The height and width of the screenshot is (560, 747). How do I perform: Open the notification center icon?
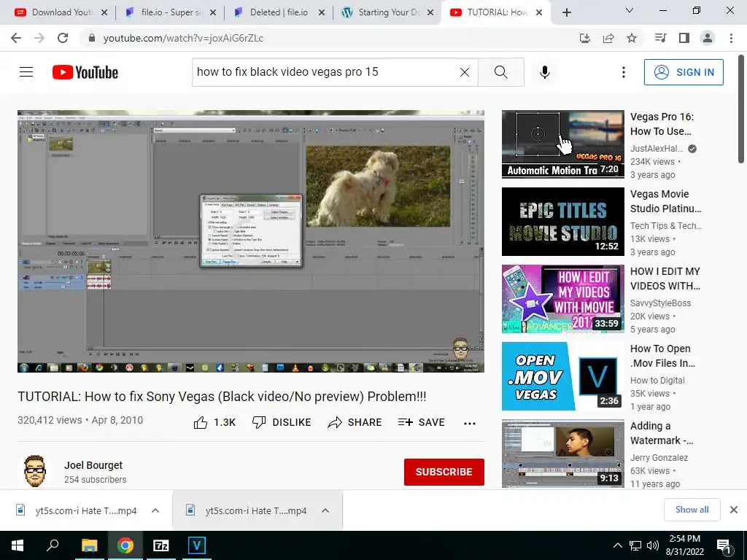coord(724,546)
